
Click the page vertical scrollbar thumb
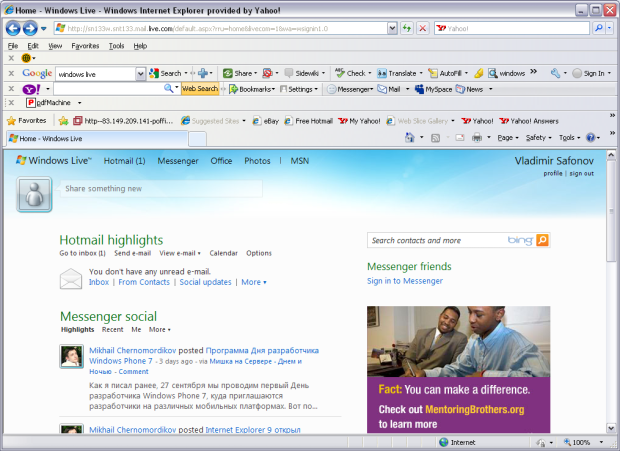click(x=611, y=211)
